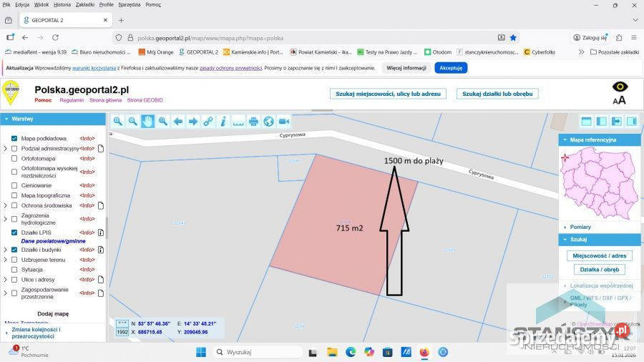The image size is (644, 362).
Task: Open the Historia menu
Action: (62, 4)
